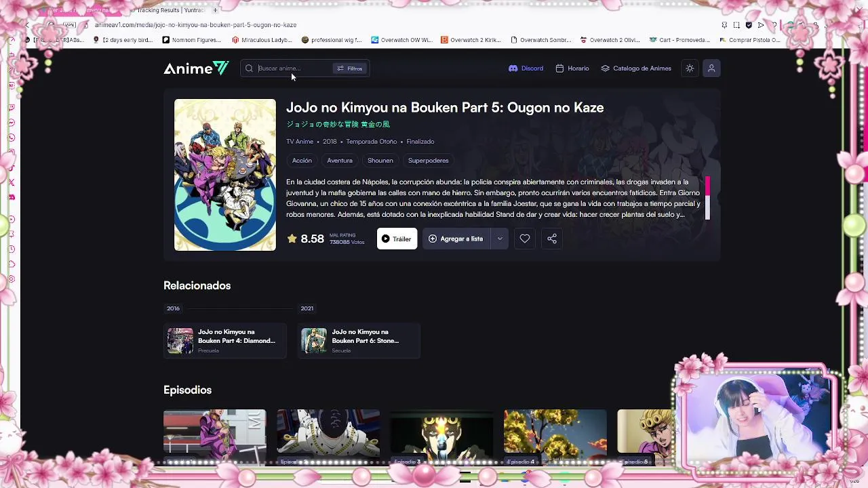Open the Nomnom Figures bookmark
The image size is (868, 488).
192,40
